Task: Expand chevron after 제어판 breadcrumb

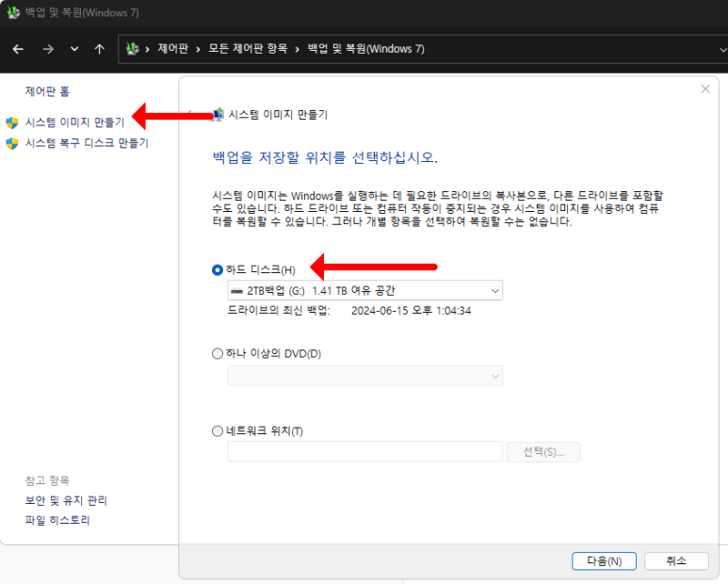Action: click(x=199, y=49)
